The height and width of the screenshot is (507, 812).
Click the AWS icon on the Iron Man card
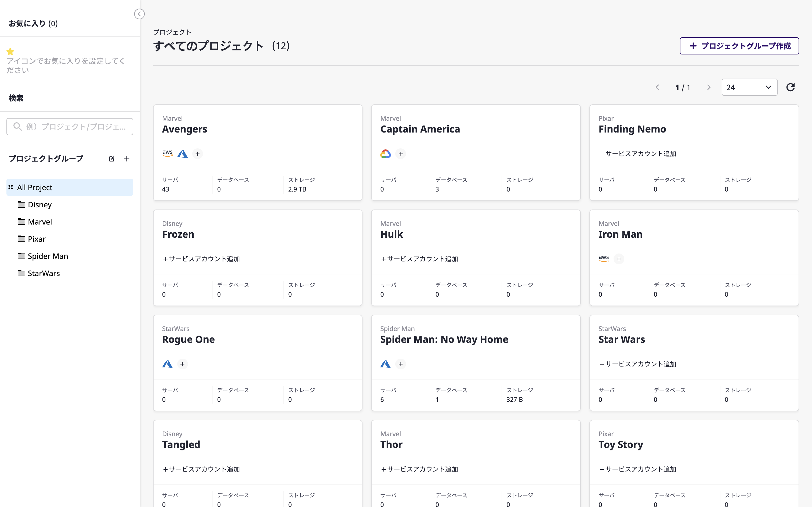pos(604,258)
